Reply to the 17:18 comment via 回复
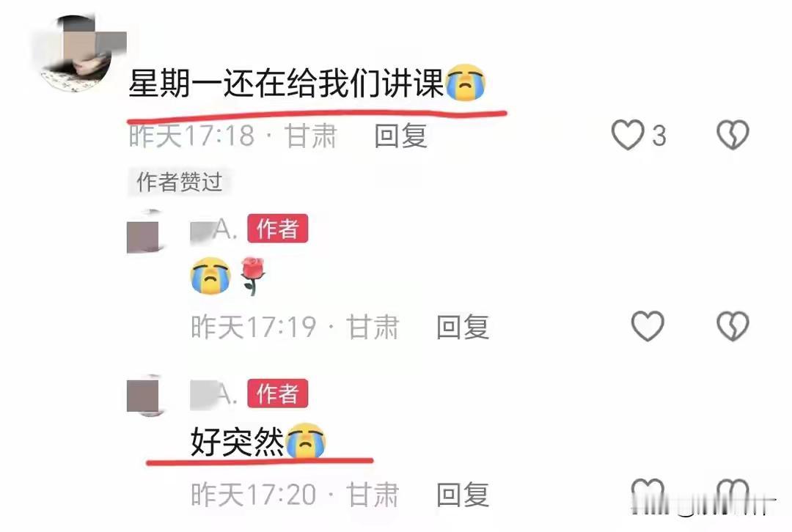 [401, 136]
